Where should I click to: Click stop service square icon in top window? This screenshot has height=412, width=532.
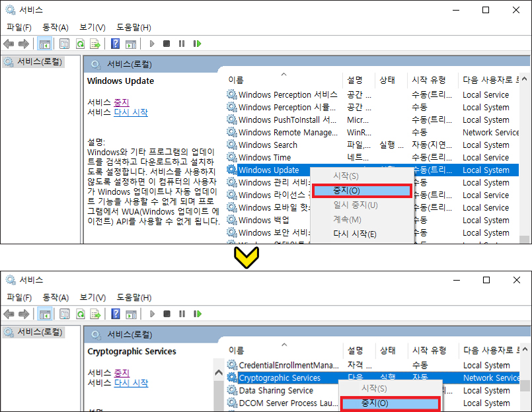(x=167, y=44)
